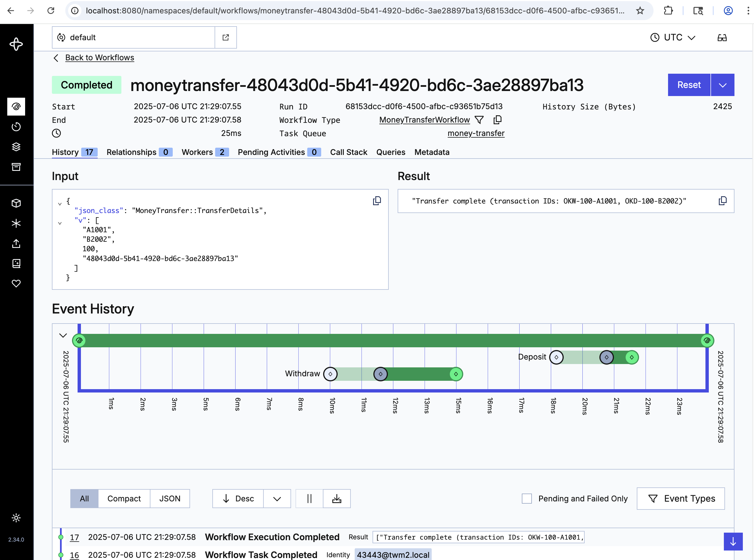Image resolution: width=754 pixels, height=560 pixels.
Task: Collapse the event timeline chevron
Action: pos(63,335)
